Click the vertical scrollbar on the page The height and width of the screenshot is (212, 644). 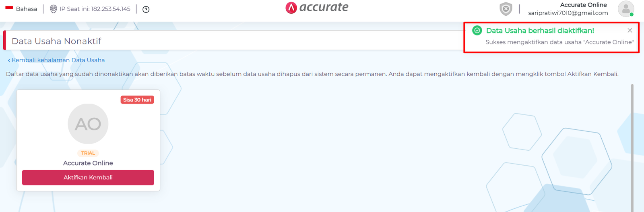(632, 148)
